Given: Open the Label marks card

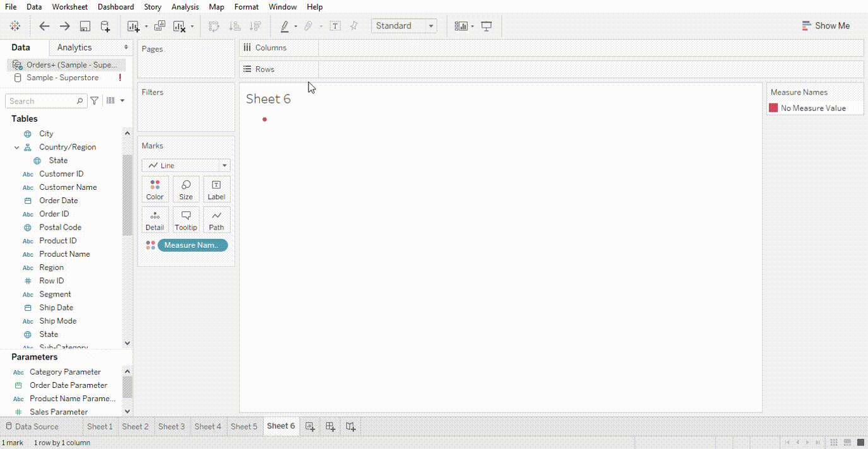Looking at the screenshot, I should coord(216,189).
